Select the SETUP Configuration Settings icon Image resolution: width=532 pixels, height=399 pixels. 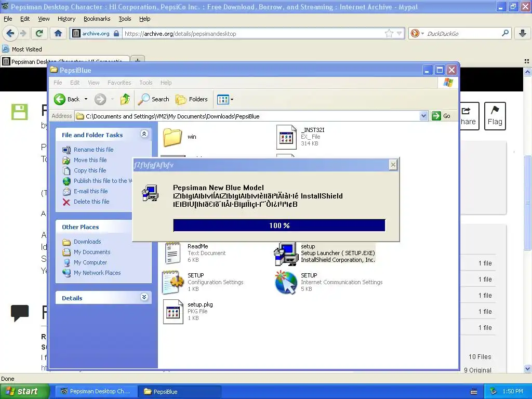(172, 282)
